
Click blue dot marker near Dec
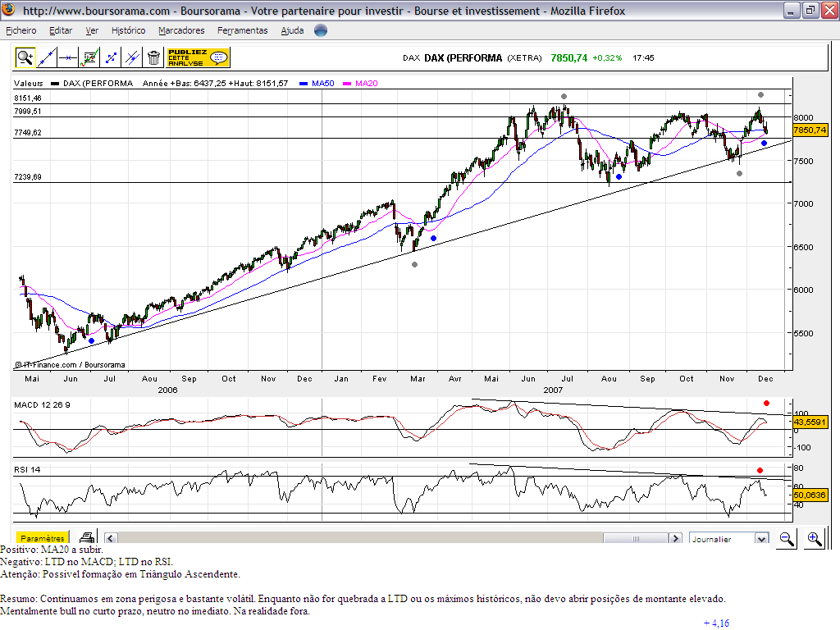[x=764, y=143]
